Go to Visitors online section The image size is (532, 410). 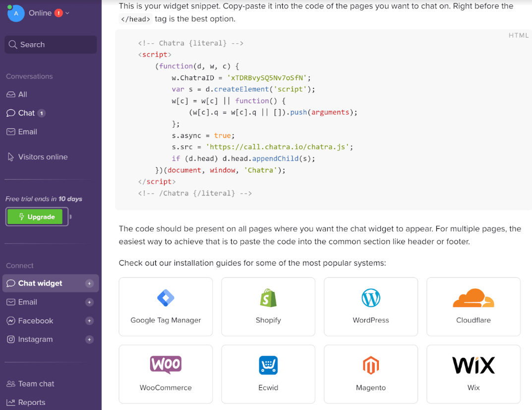[43, 157]
